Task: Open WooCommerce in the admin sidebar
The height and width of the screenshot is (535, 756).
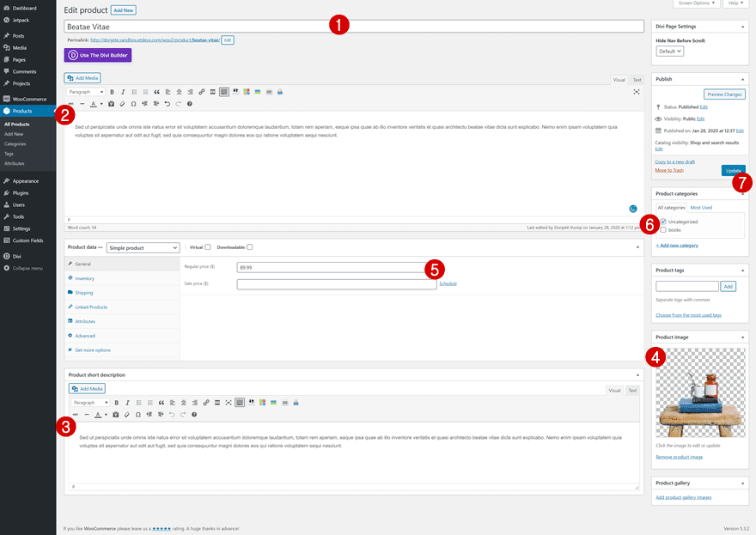Action: [28, 100]
